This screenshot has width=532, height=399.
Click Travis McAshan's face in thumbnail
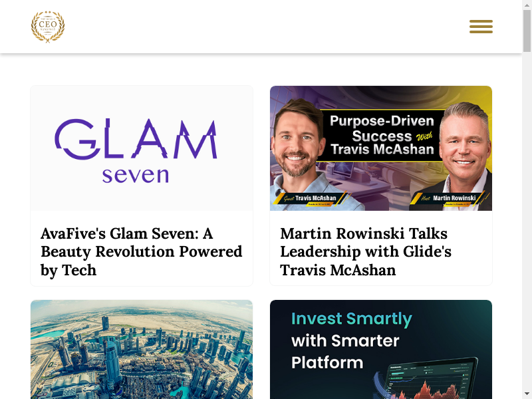(x=296, y=142)
